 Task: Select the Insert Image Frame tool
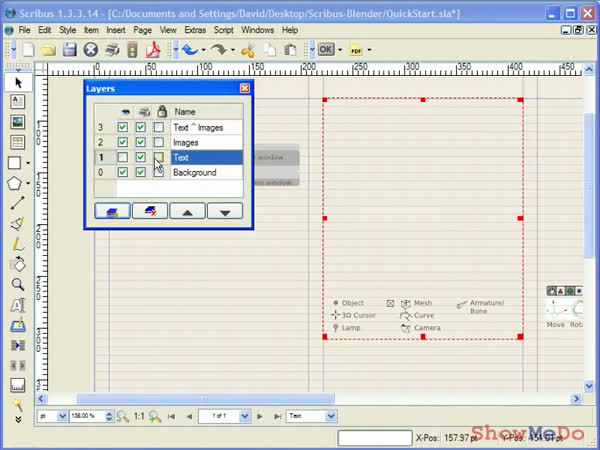pos(18,122)
